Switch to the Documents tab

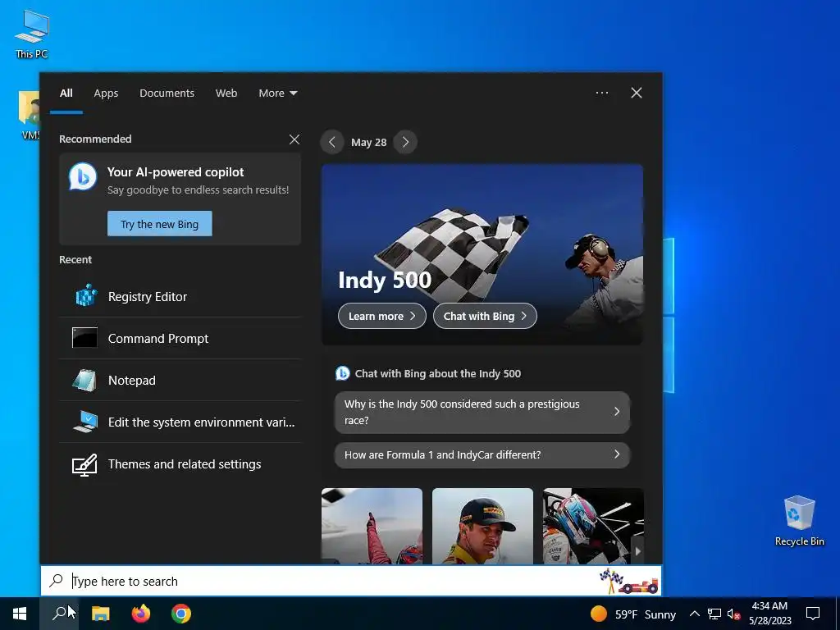(167, 94)
